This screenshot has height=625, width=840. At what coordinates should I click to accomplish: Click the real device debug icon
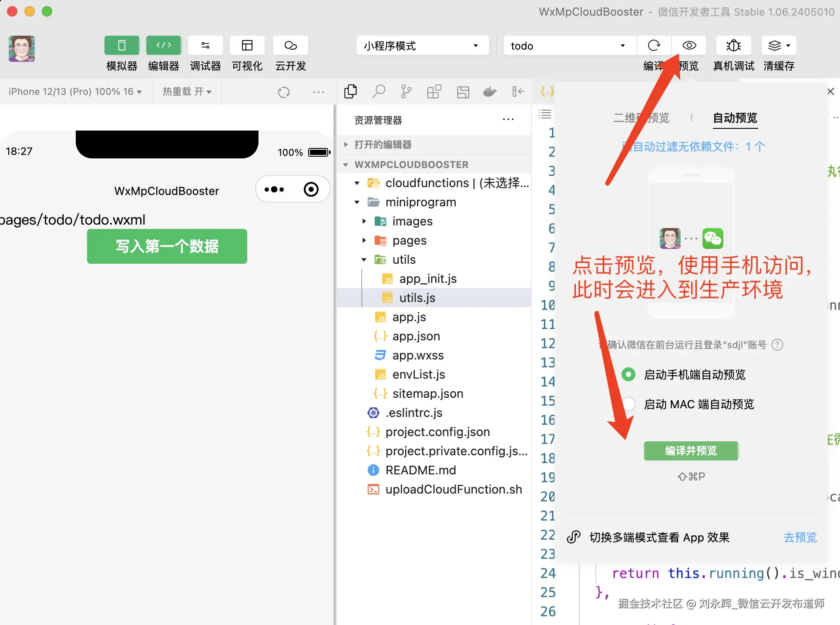tap(733, 45)
